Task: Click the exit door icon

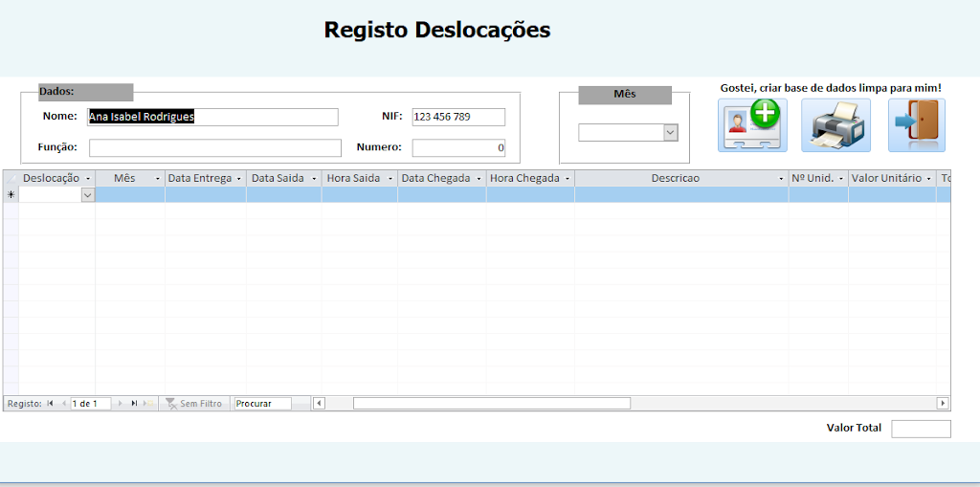Action: click(916, 125)
